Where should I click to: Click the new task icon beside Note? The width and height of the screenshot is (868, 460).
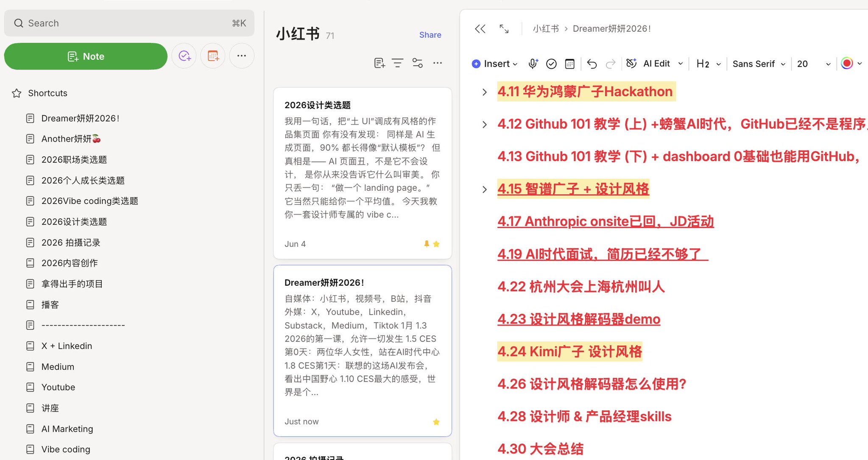click(184, 56)
